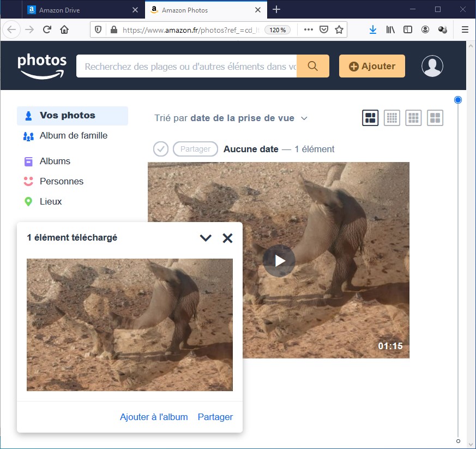Expand the sort by date dropdown
This screenshot has height=449, width=476.
point(304,118)
